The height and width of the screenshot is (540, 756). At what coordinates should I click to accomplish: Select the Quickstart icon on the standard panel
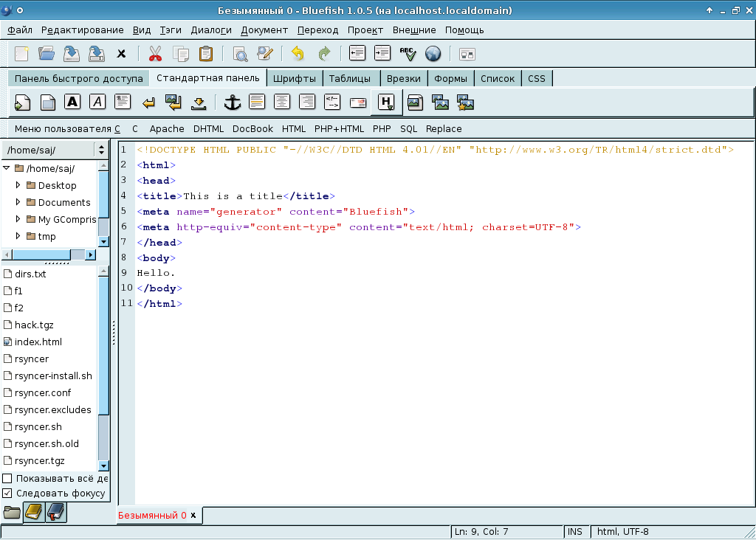(x=22, y=102)
